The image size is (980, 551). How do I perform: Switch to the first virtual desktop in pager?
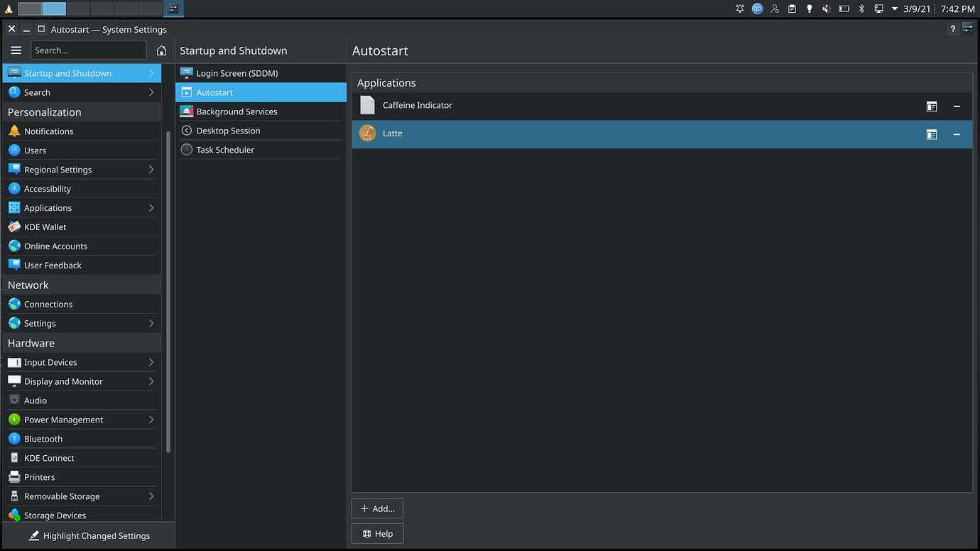[x=30, y=9]
